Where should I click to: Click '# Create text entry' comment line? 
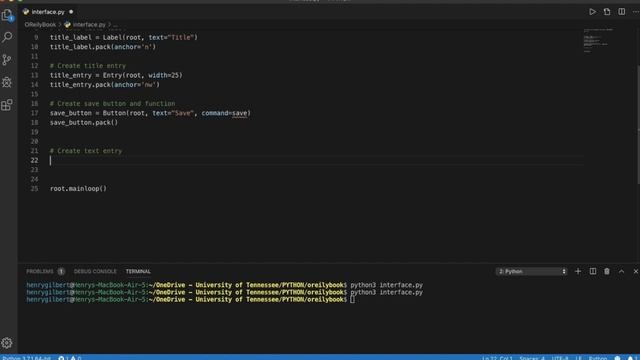[x=86, y=151]
